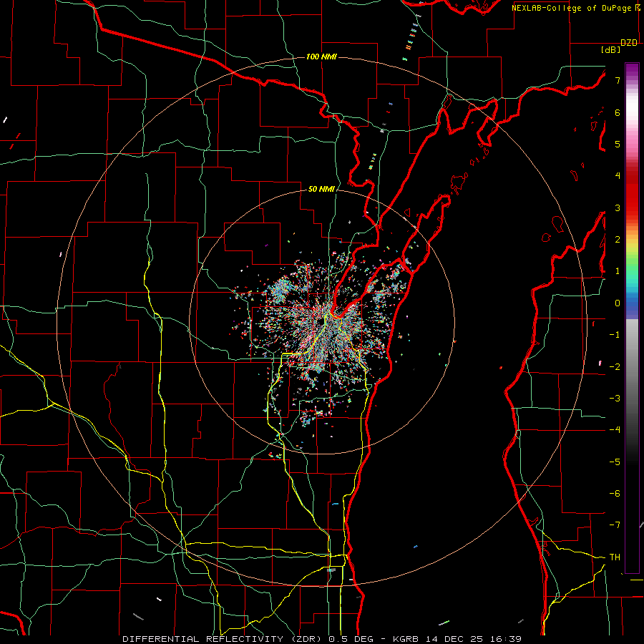Click the -5 value on the scale

[x=615, y=462]
